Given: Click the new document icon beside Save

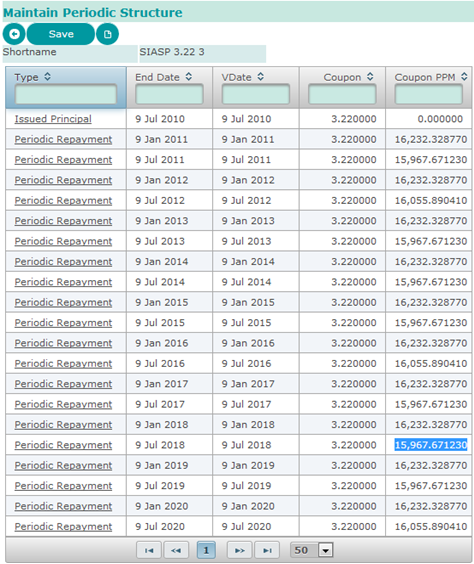Looking at the screenshot, I should click(107, 34).
